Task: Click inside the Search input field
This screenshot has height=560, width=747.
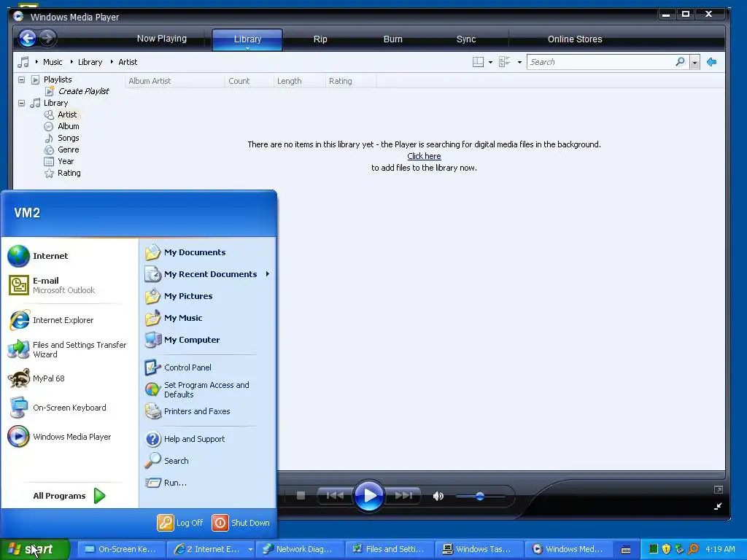Action: coord(601,62)
